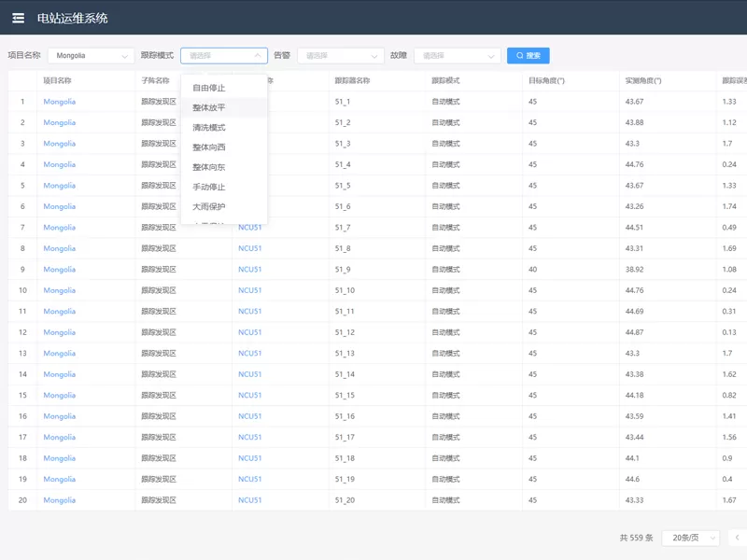Open the Mongolia link in row 1

(59, 102)
